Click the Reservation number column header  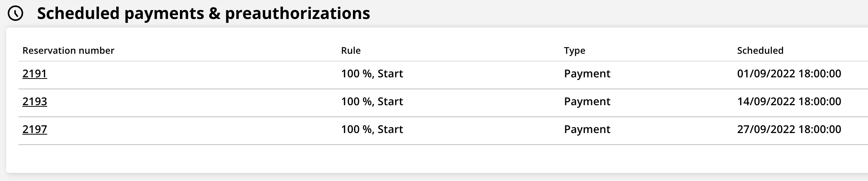click(68, 51)
